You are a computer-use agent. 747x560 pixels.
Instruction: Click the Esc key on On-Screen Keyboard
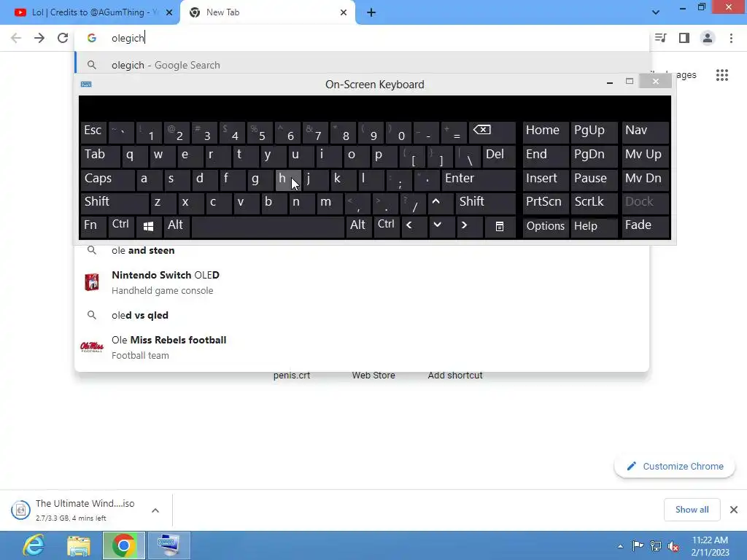pyautogui.click(x=93, y=131)
